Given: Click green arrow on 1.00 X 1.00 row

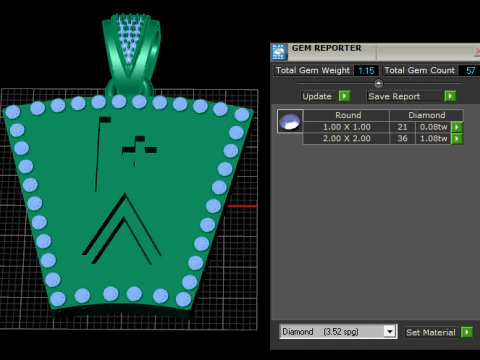Looking at the screenshot, I should coord(457,127).
